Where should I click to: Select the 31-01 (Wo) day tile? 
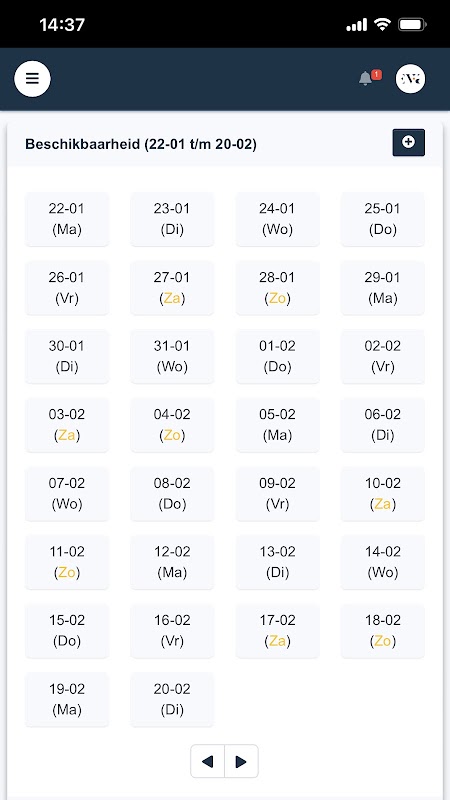(x=172, y=356)
